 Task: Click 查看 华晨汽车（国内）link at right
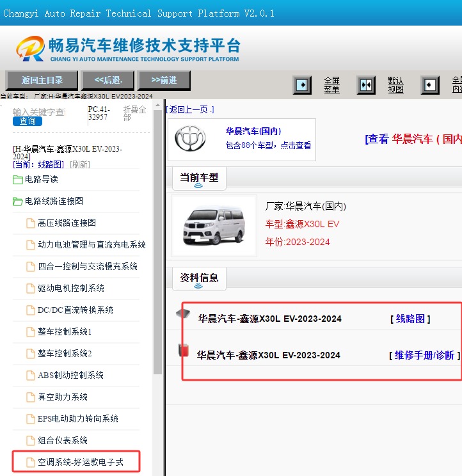click(413, 139)
